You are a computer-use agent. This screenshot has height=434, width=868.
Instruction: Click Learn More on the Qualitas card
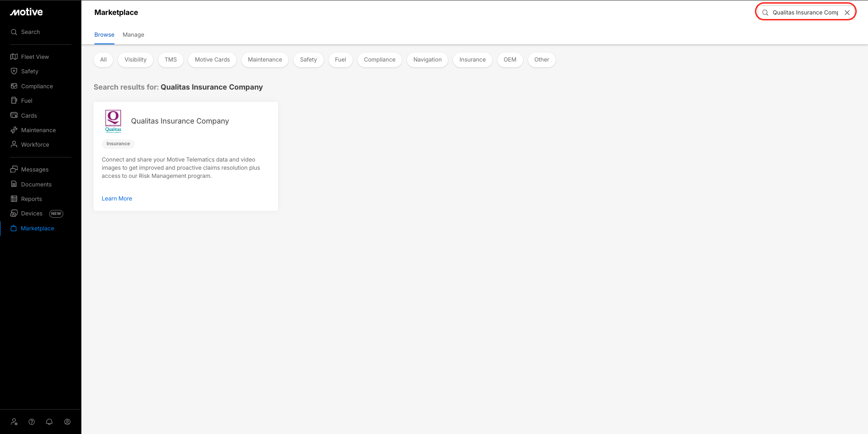point(117,199)
